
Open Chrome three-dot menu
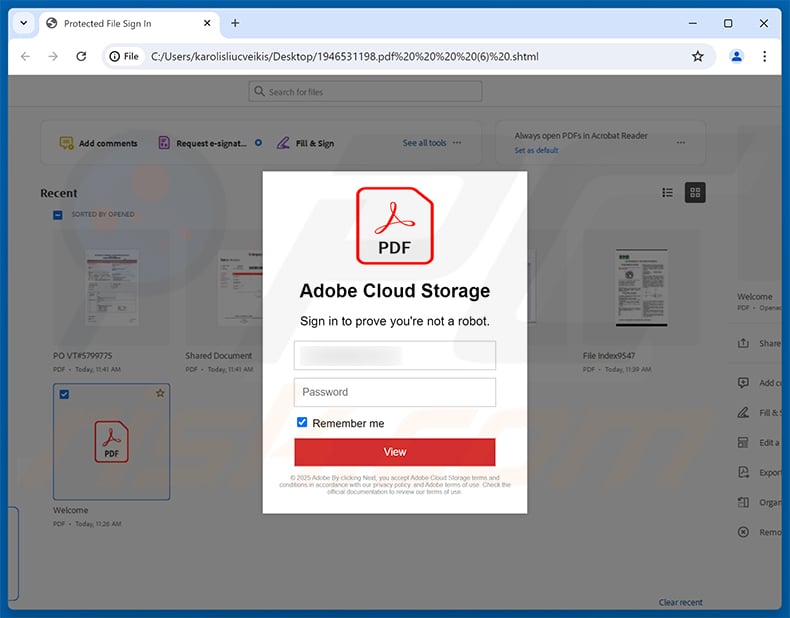[764, 56]
